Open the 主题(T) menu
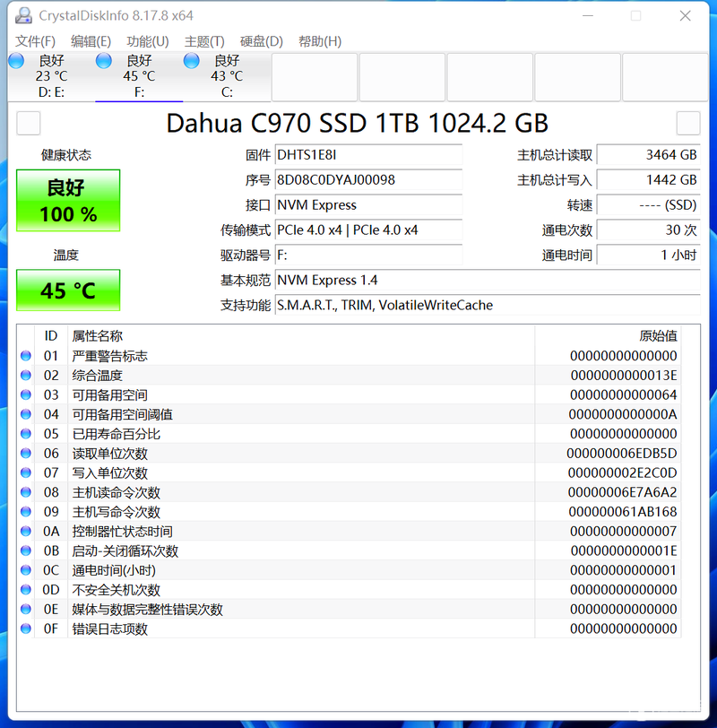The image size is (717, 728). [204, 41]
